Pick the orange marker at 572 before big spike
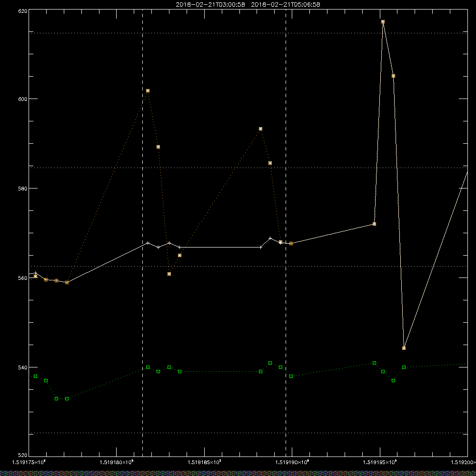The width and height of the screenshot is (476, 476). point(374,224)
